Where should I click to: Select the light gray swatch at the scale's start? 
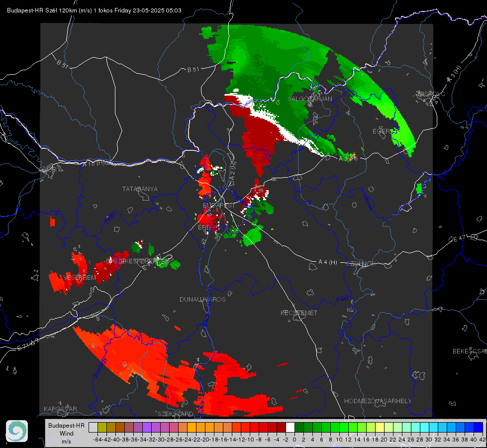coord(93,427)
